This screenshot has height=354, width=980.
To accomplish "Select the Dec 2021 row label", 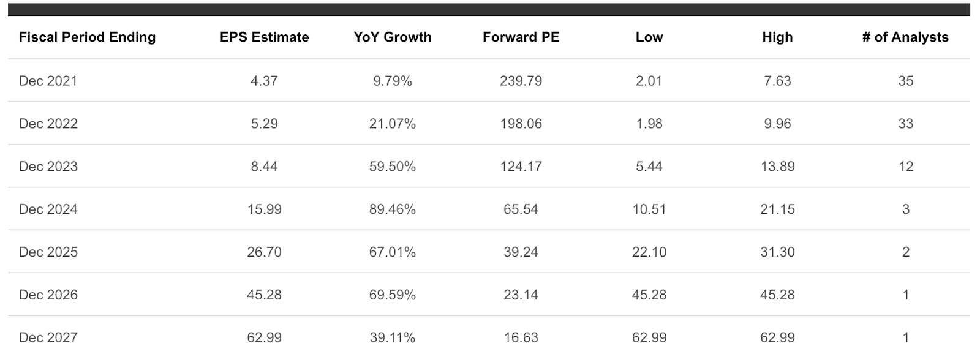I will coord(48,81).
